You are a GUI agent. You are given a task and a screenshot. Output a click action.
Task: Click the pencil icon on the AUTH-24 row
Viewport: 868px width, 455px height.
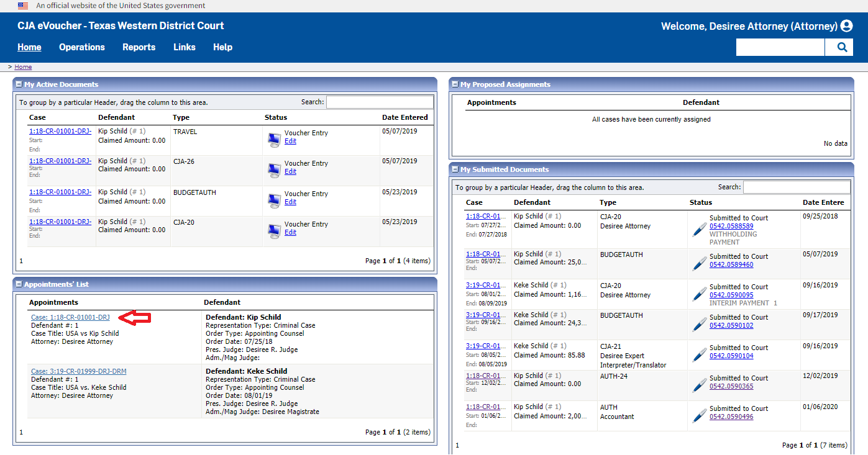click(x=700, y=384)
